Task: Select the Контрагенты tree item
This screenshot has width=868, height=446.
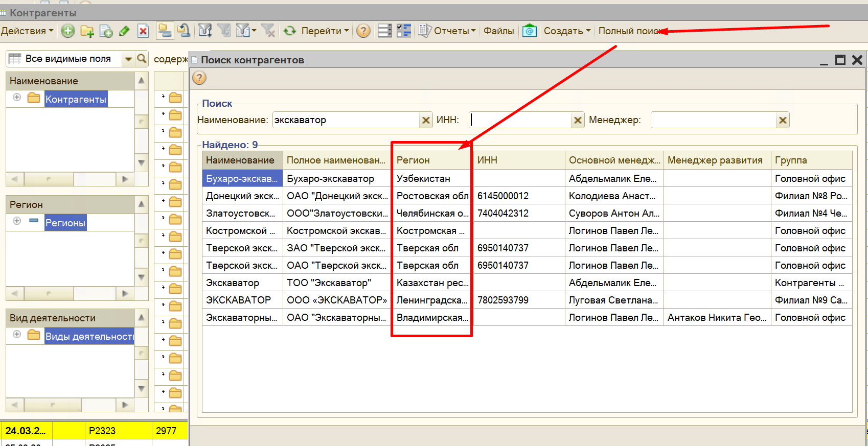Action: coord(76,99)
